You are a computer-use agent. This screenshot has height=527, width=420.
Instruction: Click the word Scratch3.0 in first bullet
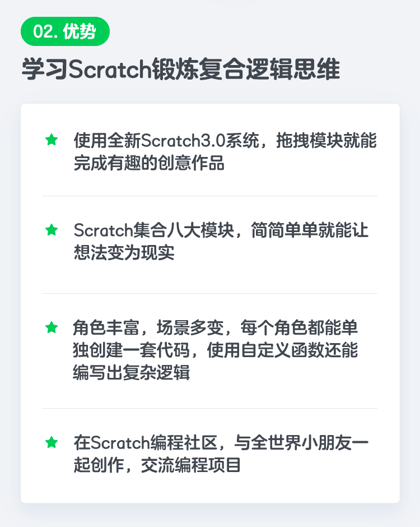pyautogui.click(x=183, y=140)
